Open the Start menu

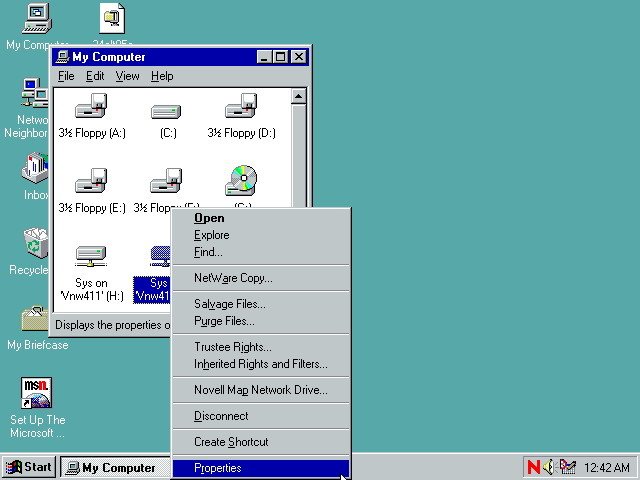(x=29, y=467)
